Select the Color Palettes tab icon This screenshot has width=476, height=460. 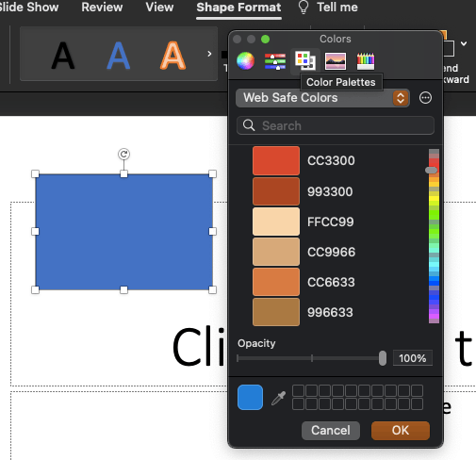tap(305, 61)
